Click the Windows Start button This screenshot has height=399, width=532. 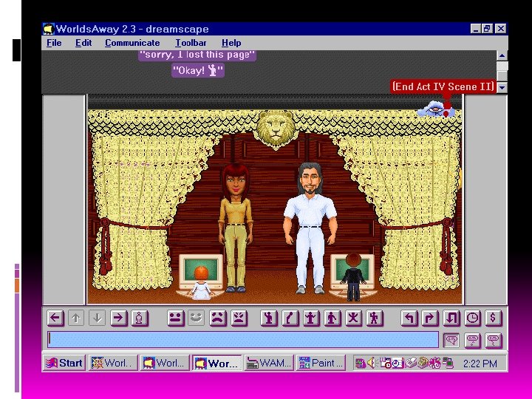pos(64,363)
